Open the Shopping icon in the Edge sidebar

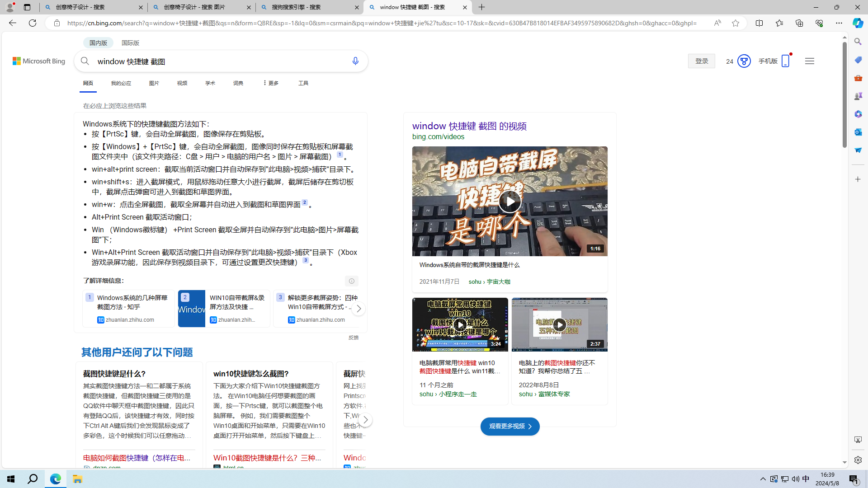click(858, 60)
